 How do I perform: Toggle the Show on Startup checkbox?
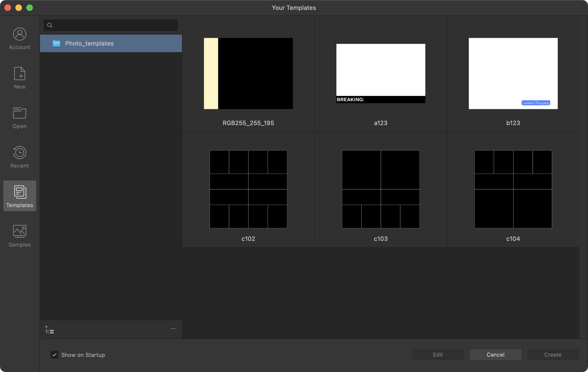(54, 354)
